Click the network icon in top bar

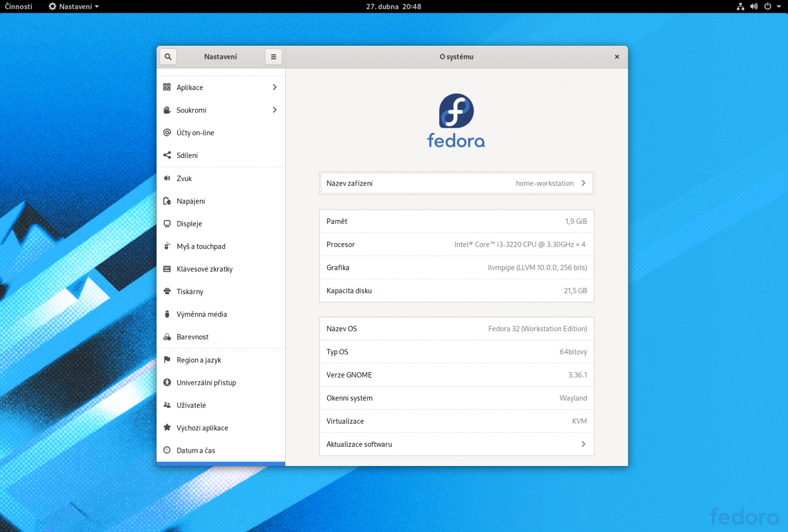point(741,6)
